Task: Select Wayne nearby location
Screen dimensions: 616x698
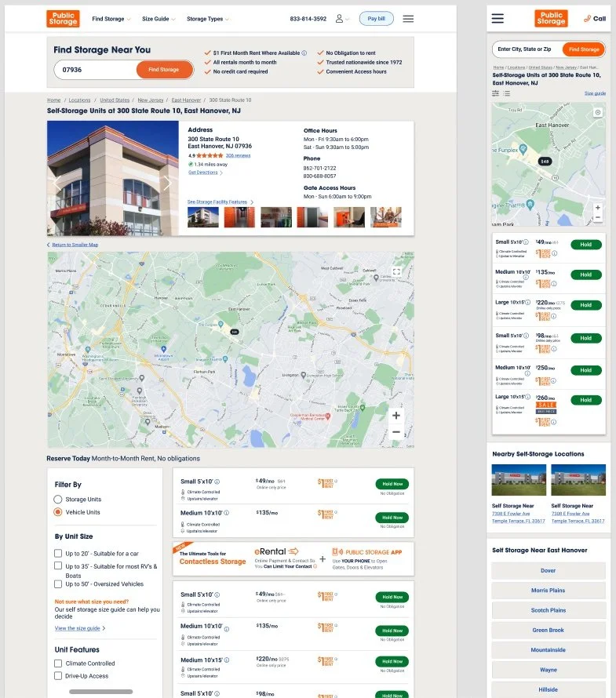Action: pos(549,670)
